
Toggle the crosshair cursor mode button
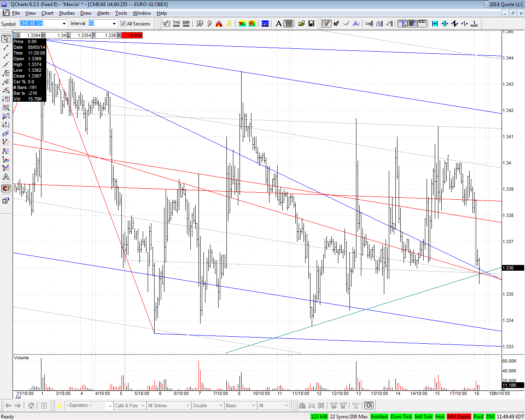click(x=402, y=24)
